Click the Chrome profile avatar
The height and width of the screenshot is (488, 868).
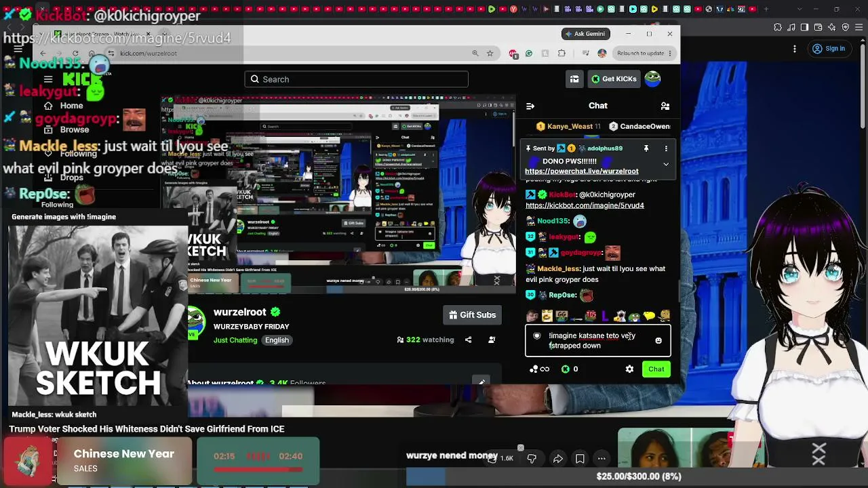[601, 54]
